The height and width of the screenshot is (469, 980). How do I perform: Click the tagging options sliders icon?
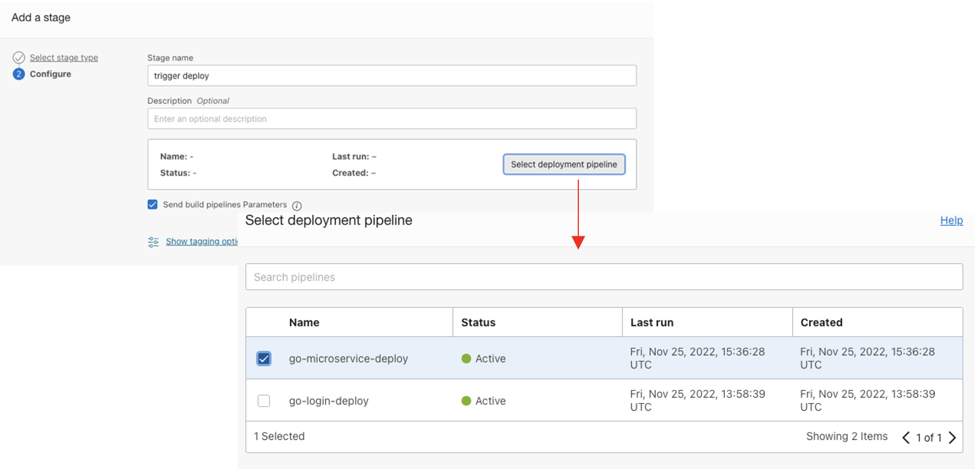coord(153,242)
